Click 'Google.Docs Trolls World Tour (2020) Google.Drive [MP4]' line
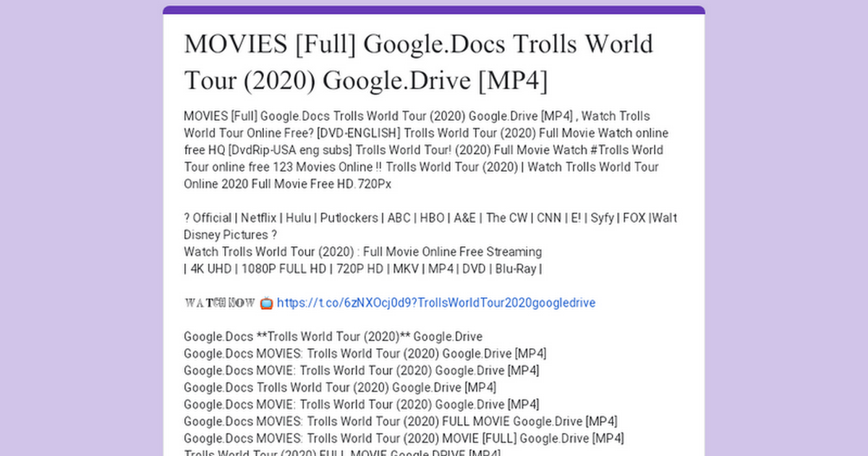This screenshot has height=456, width=868. [x=340, y=387]
